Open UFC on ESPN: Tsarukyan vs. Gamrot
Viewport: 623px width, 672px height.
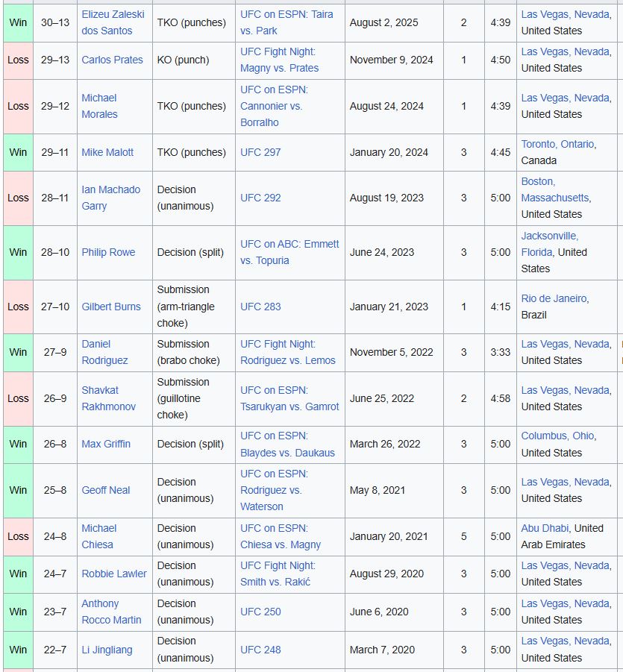click(289, 398)
